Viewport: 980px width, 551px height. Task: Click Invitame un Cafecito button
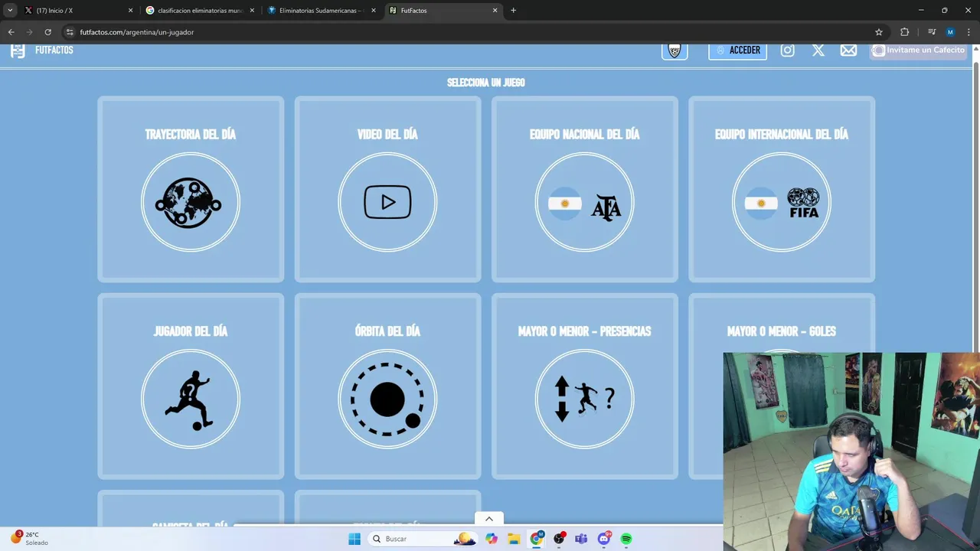[x=918, y=51]
